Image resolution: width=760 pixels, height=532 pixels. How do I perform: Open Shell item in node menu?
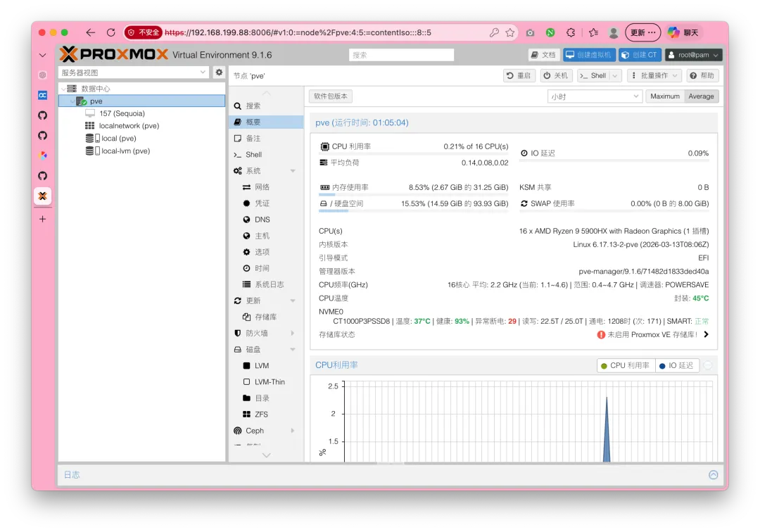[x=266, y=155]
